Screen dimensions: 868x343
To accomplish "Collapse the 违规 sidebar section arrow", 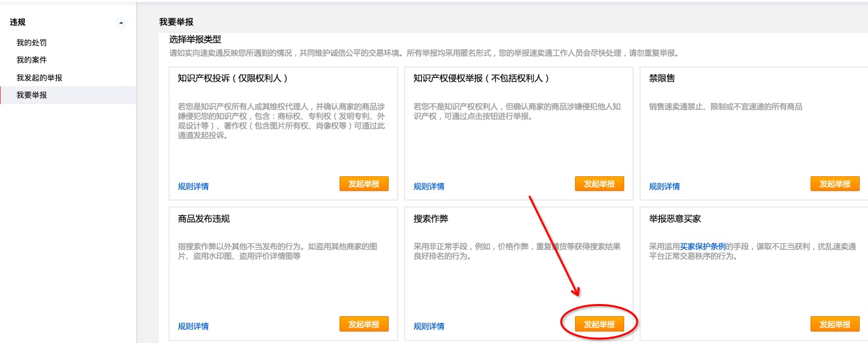I will (121, 23).
